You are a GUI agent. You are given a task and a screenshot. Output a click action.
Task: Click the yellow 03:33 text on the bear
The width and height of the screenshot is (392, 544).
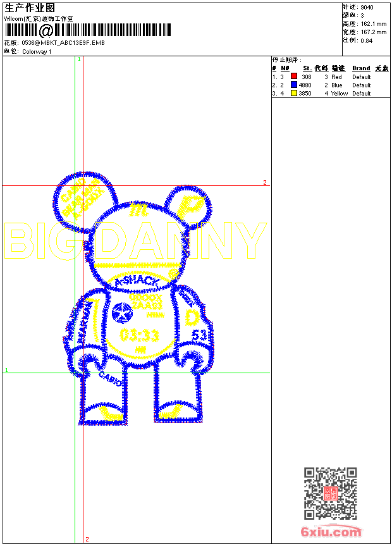[139, 335]
